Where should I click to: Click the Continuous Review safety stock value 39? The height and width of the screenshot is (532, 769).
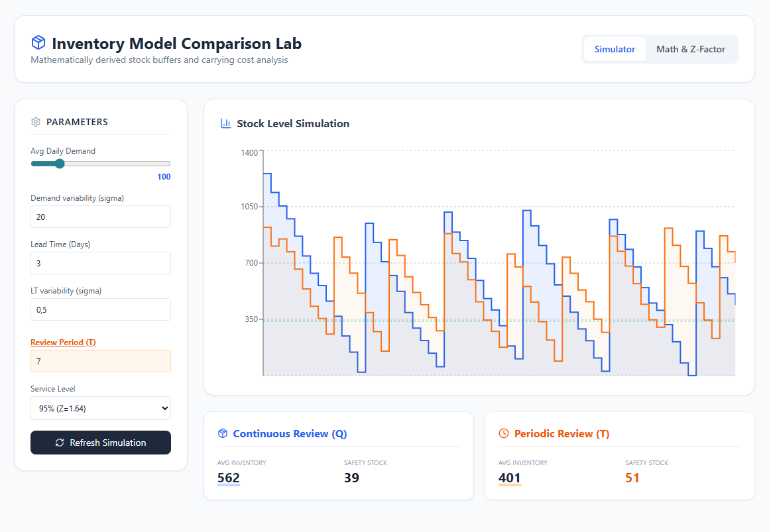coord(351,478)
